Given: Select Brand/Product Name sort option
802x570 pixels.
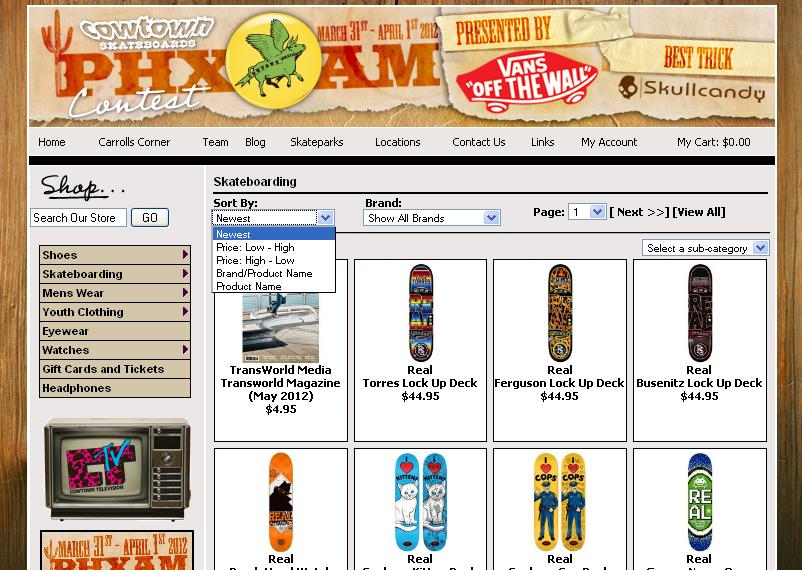Looking at the screenshot, I should click(274, 273).
